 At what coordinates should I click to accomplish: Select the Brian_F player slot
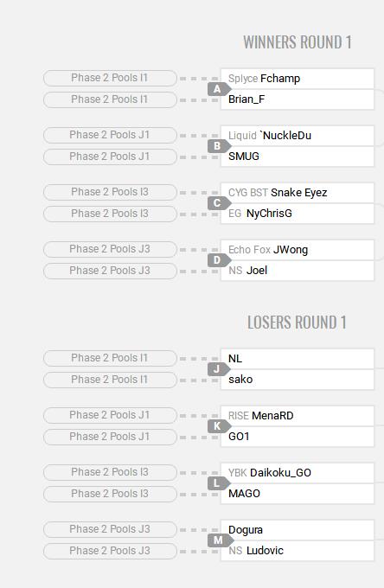(298, 99)
